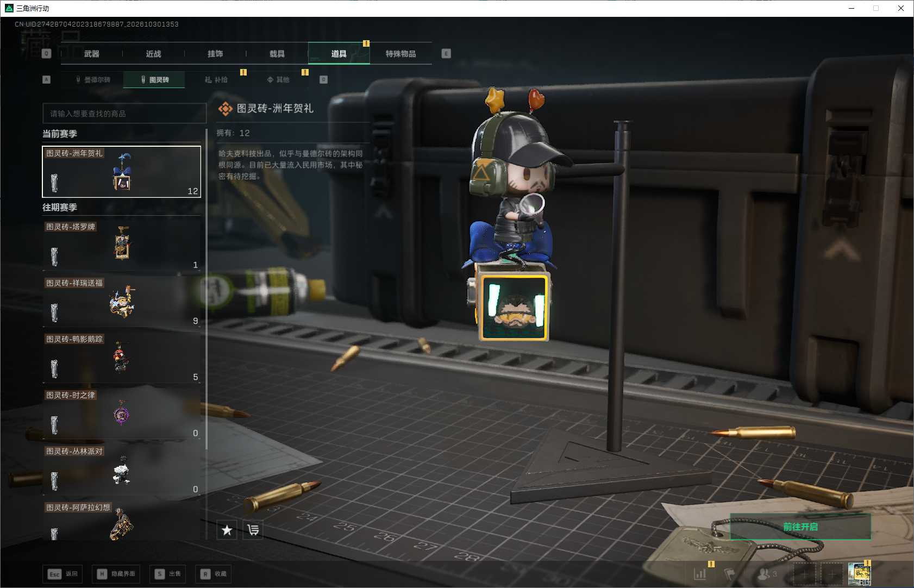Select 图灵砖-塔罗牌 item card
914x588 pixels.
pyautogui.click(x=122, y=245)
